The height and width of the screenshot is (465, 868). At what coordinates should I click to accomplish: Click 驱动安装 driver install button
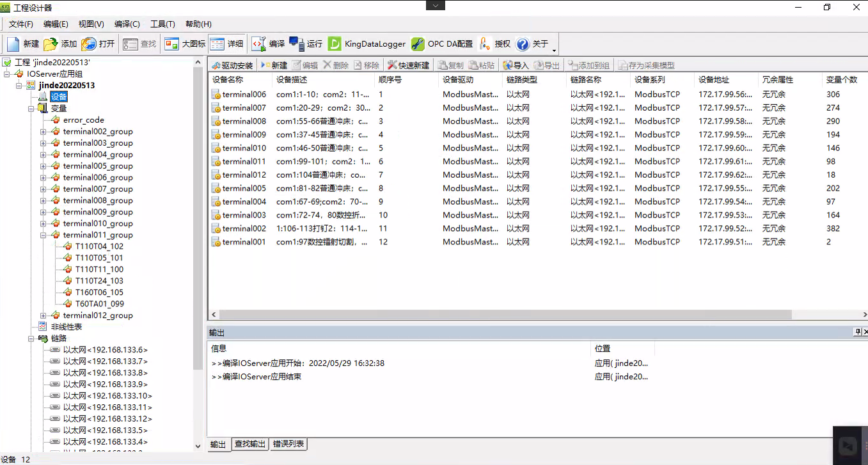232,65
